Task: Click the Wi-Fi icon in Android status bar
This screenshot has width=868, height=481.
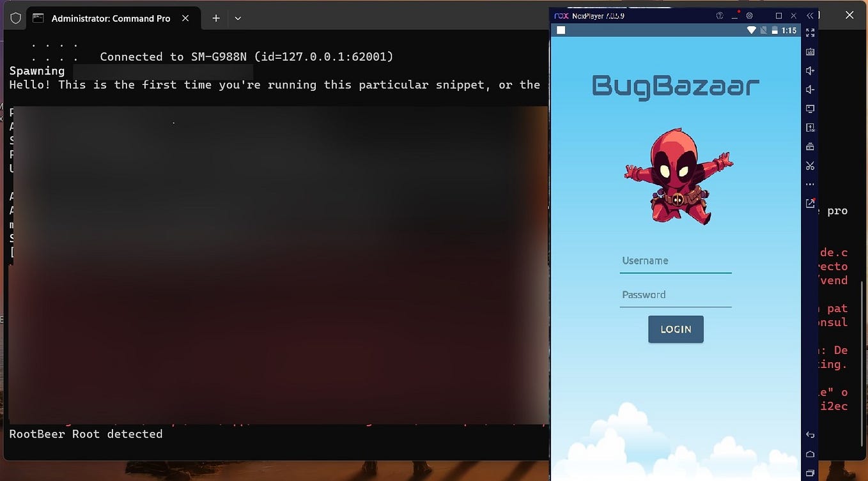Action: tap(752, 29)
